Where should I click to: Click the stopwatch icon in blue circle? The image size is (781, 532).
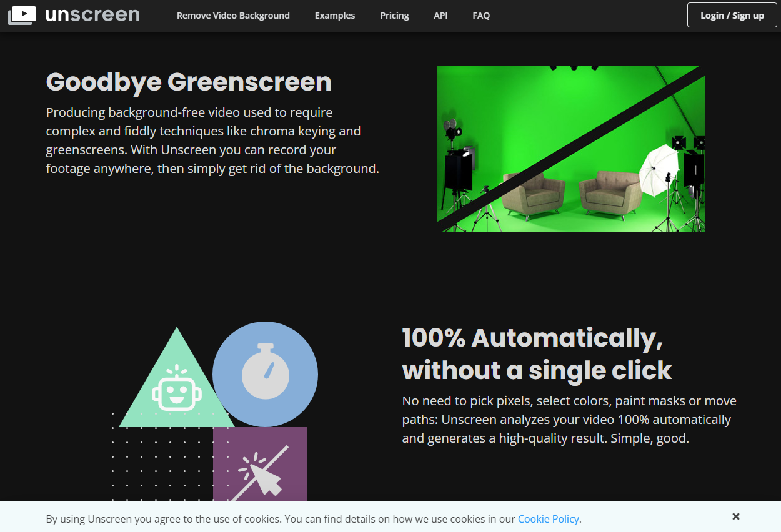coord(266,371)
